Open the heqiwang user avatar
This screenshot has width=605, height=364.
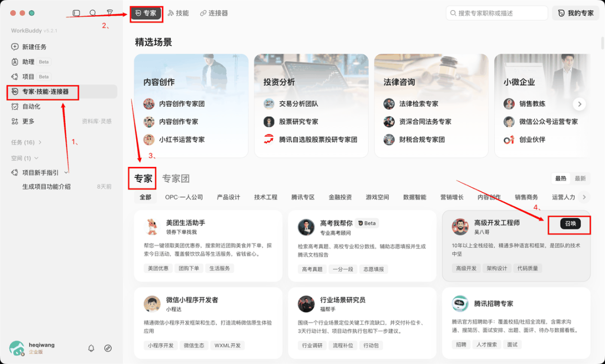[16, 348]
